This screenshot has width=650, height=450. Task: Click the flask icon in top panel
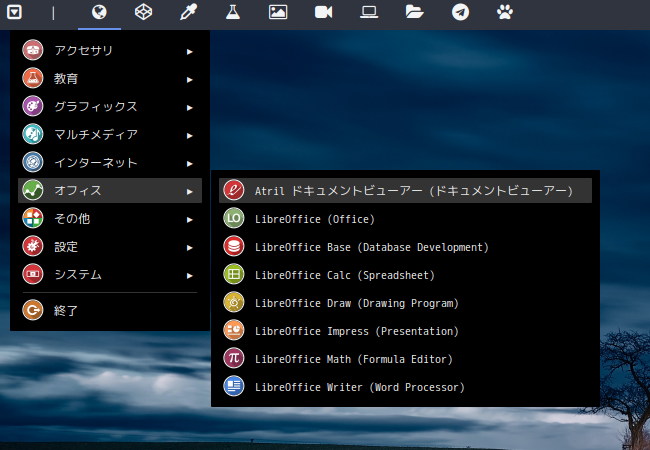click(x=233, y=12)
